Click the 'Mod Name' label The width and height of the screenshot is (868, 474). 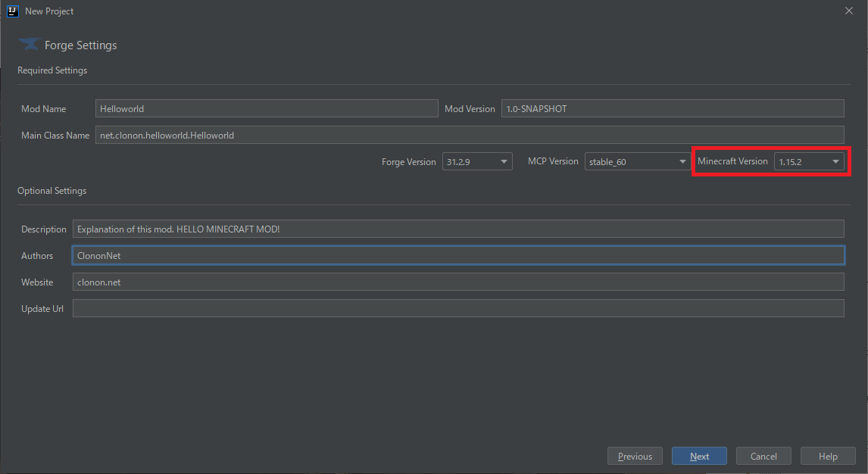coord(44,109)
